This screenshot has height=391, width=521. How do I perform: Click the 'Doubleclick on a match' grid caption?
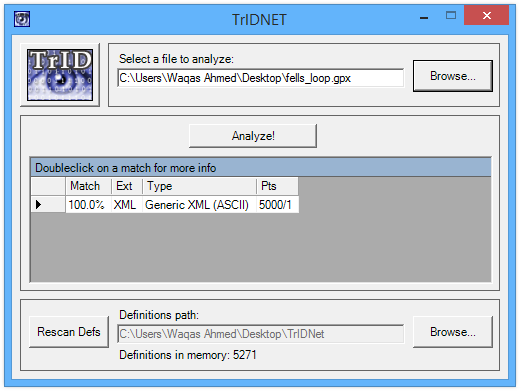[260, 168]
